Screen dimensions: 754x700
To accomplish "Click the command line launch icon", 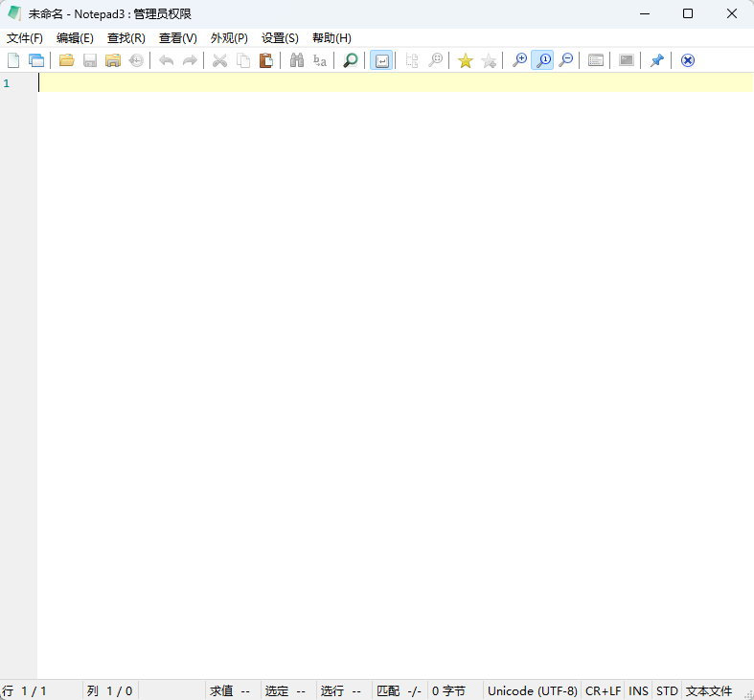I will coord(626,60).
